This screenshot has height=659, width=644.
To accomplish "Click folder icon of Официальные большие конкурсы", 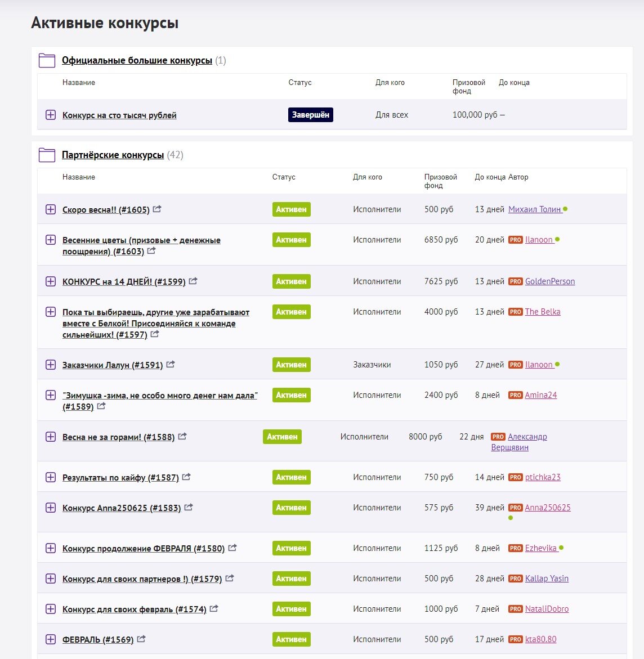I will (x=47, y=60).
